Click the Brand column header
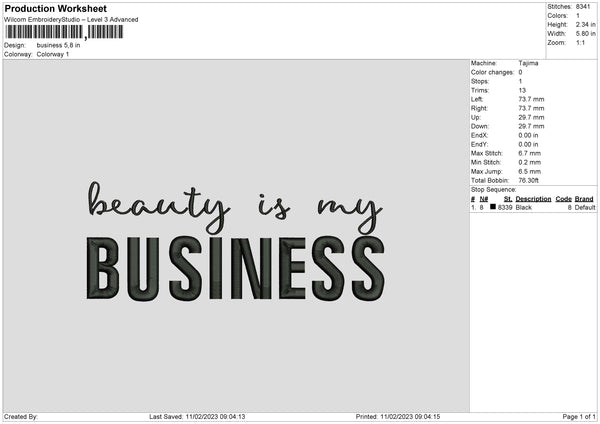 (584, 199)
